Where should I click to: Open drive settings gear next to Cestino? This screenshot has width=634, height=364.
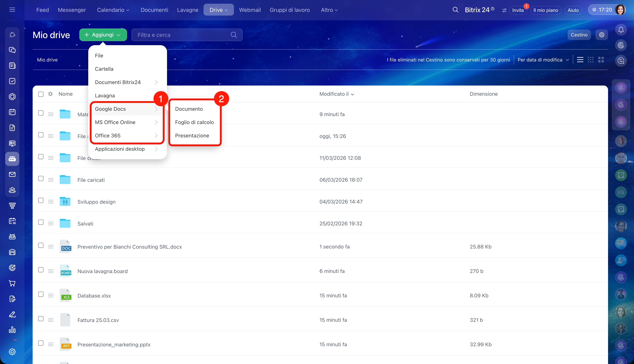pyautogui.click(x=601, y=35)
